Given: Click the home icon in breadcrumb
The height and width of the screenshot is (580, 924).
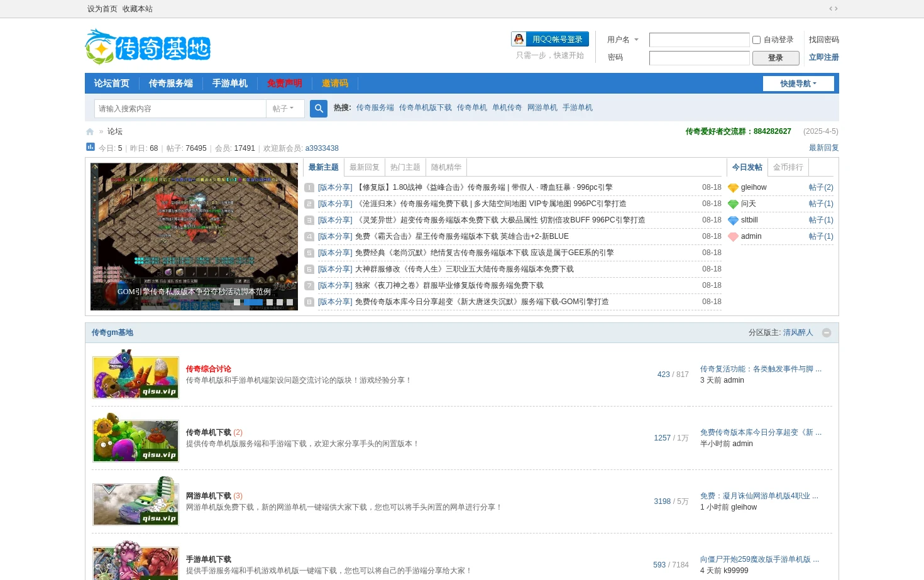Looking at the screenshot, I should click(90, 131).
